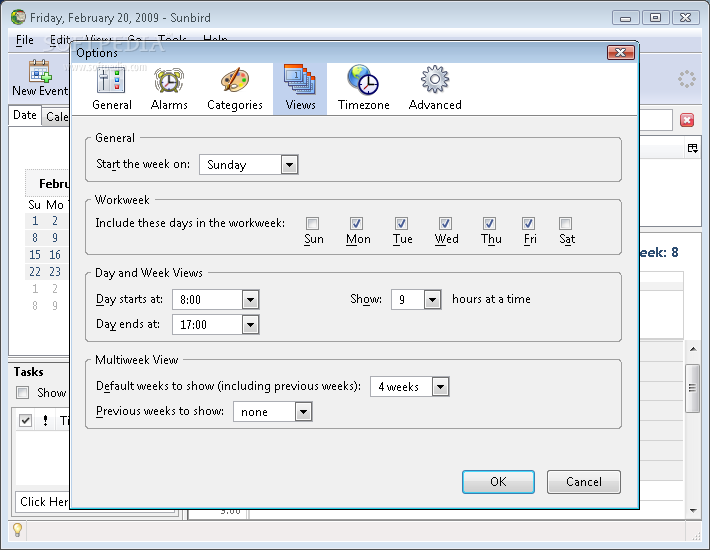Screen dimensions: 710x550
Task: Click the Click Here task entry field
Action: point(43,502)
